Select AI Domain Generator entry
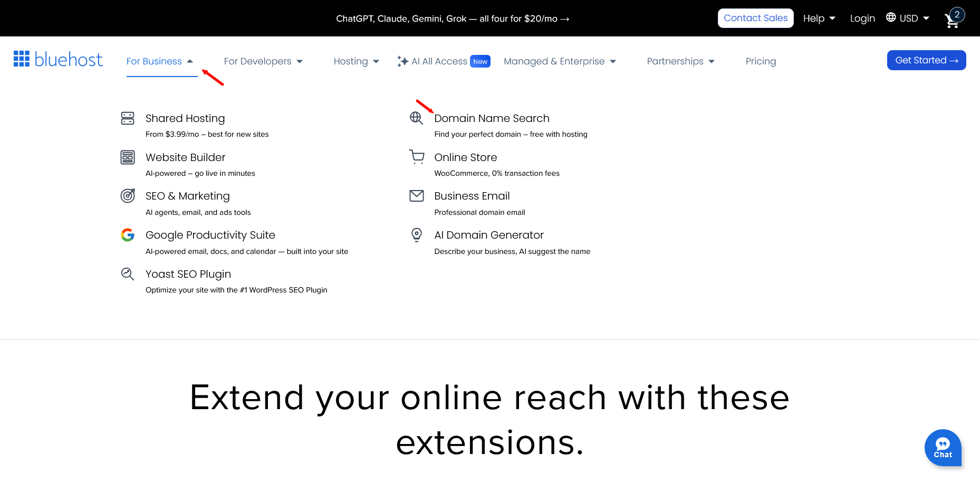The height and width of the screenshot is (482, 980). pos(489,235)
